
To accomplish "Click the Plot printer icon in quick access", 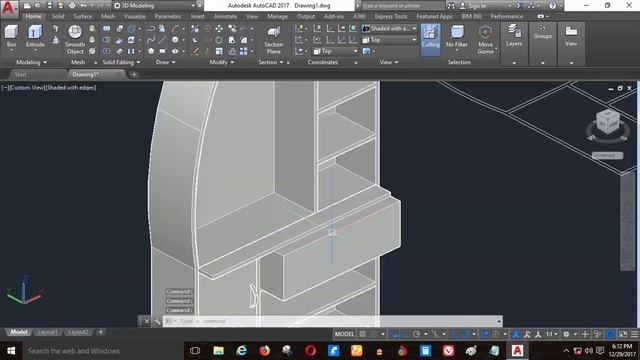I will (x=72, y=6).
